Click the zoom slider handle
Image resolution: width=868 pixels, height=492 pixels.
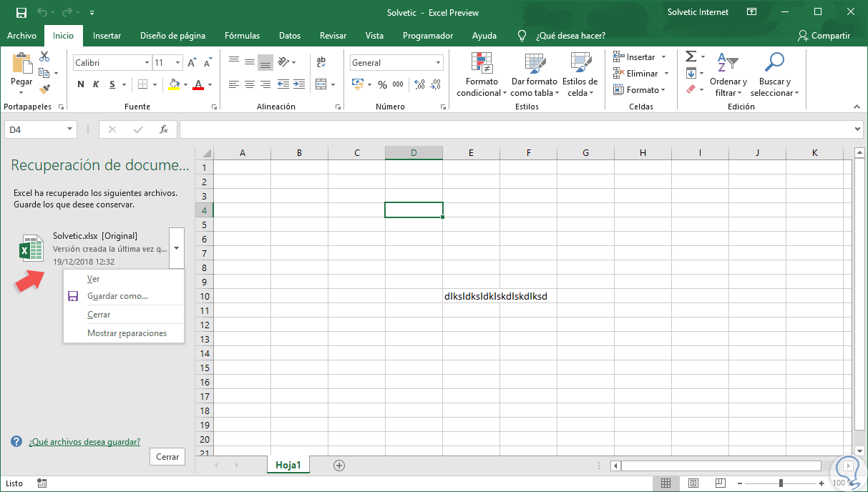tap(781, 483)
